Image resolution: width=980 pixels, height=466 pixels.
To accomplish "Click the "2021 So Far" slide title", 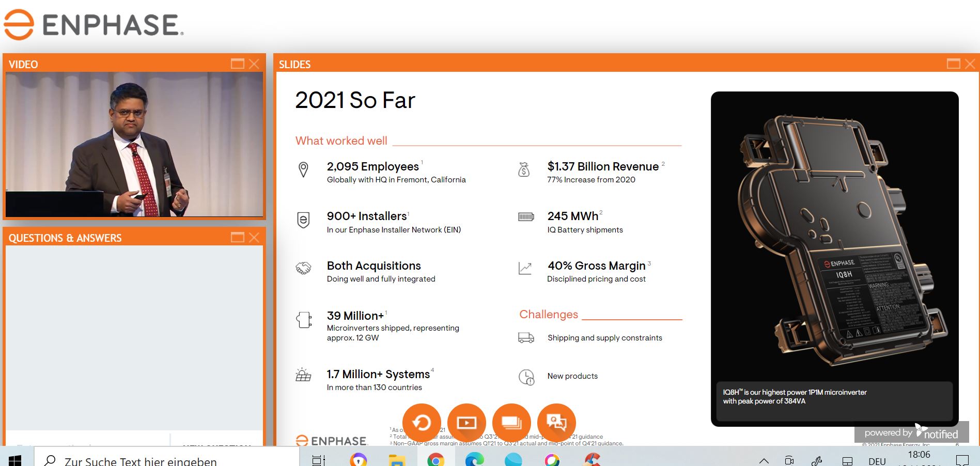I will click(x=355, y=100).
